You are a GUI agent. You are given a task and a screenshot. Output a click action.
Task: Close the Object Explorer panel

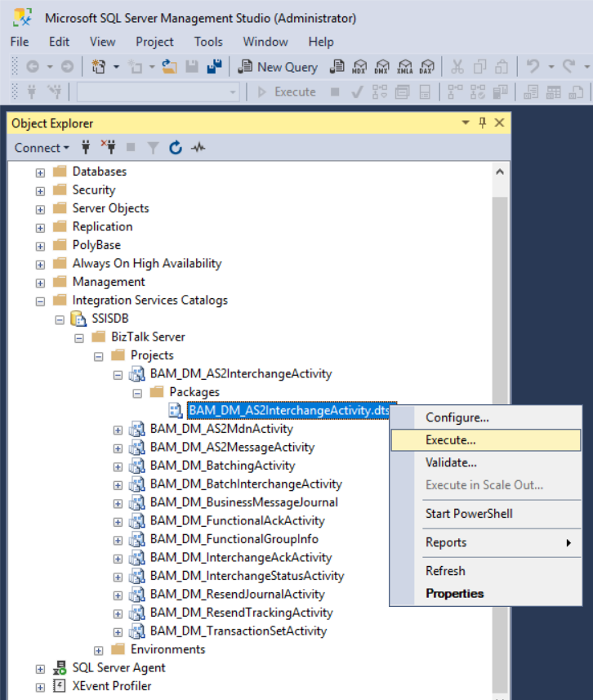click(499, 123)
